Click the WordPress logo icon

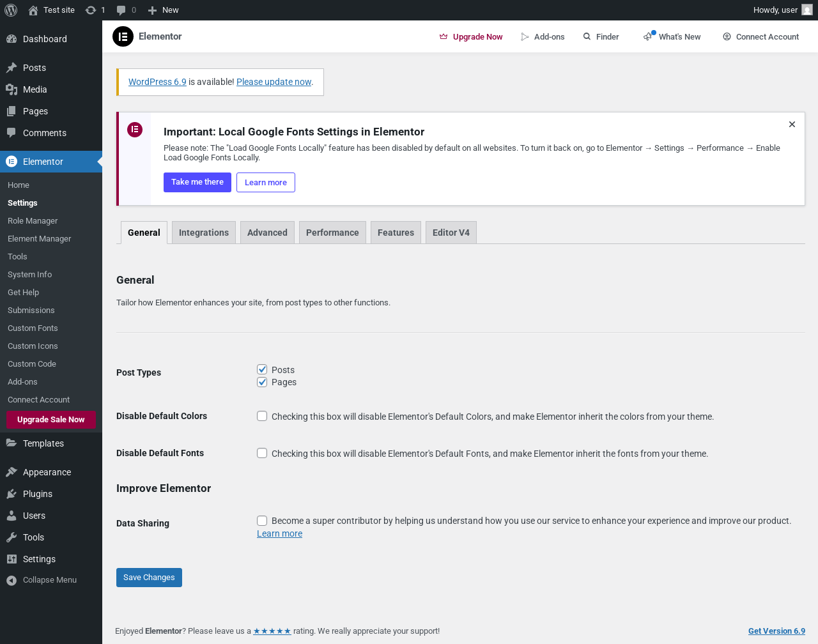(11, 10)
